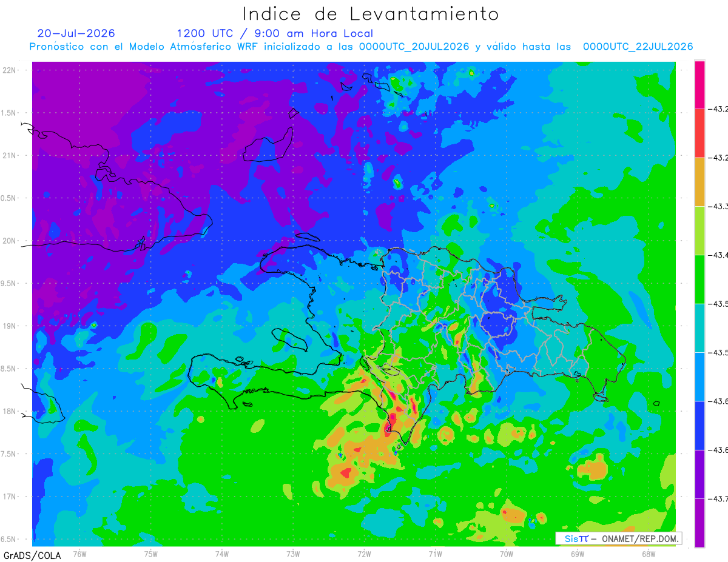
Task: Click "1200 UTC / 9:00 am Hora Local" time text
Action: (x=275, y=33)
